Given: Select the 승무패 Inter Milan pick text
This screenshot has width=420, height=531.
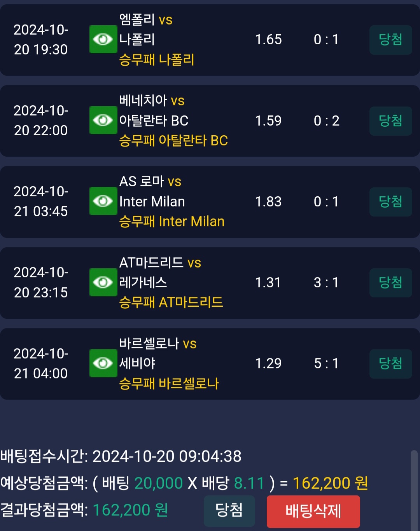Looking at the screenshot, I should 172,222.
